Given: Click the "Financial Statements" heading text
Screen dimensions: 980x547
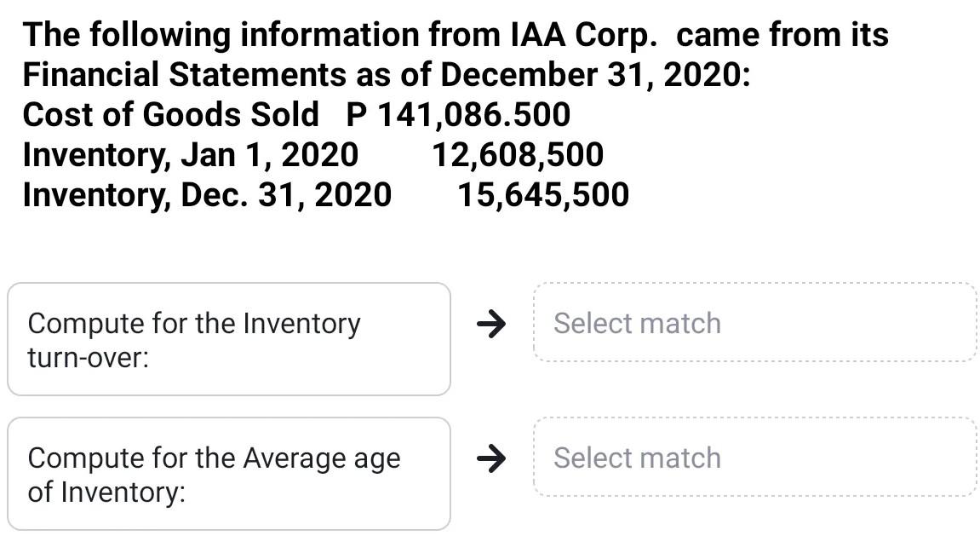Looking at the screenshot, I should pyautogui.click(x=185, y=75).
